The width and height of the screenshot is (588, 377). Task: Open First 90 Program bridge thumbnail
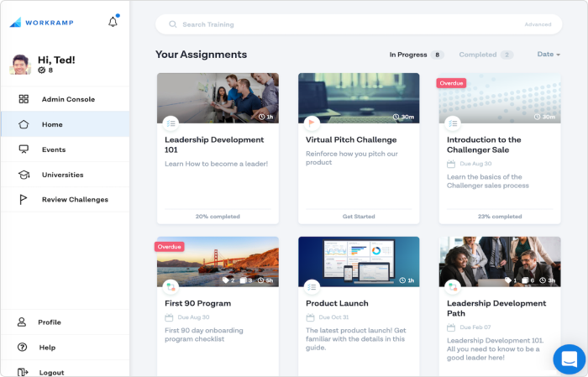(x=218, y=262)
